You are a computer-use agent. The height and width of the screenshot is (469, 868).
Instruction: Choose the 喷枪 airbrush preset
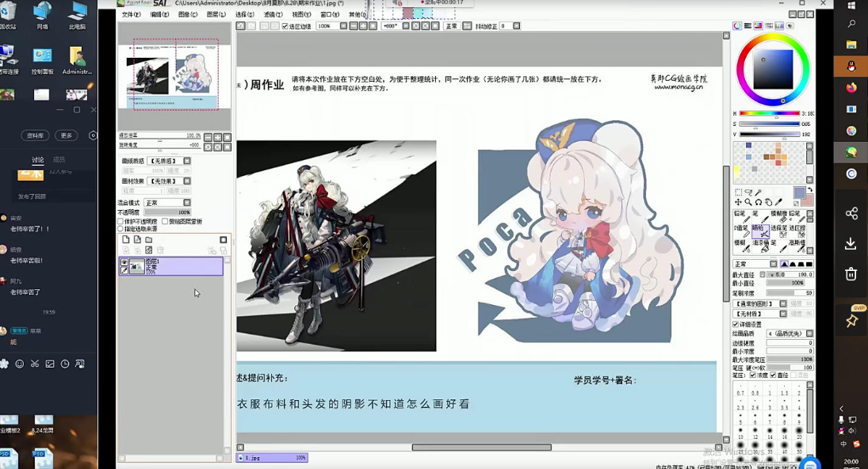tap(760, 231)
